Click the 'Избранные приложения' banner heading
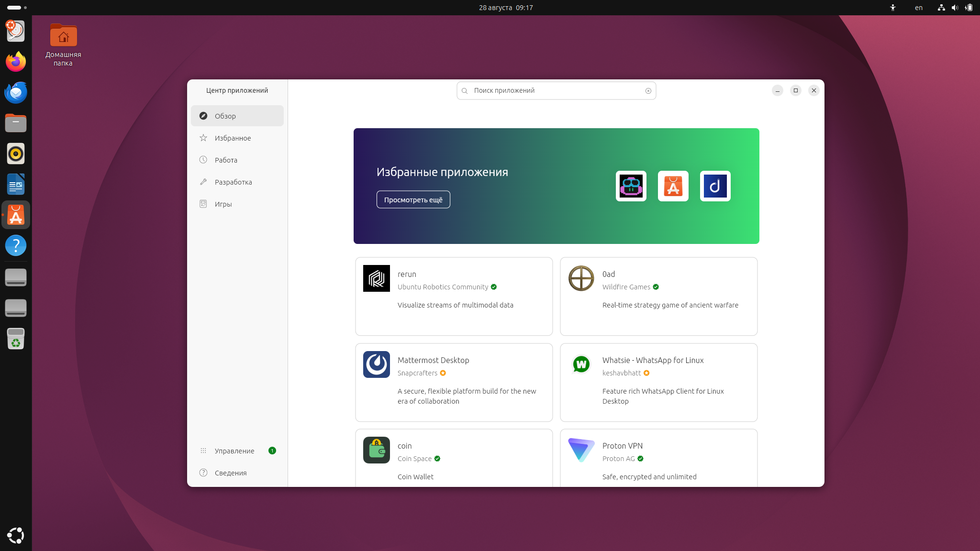Image resolution: width=980 pixels, height=551 pixels. 442,172
